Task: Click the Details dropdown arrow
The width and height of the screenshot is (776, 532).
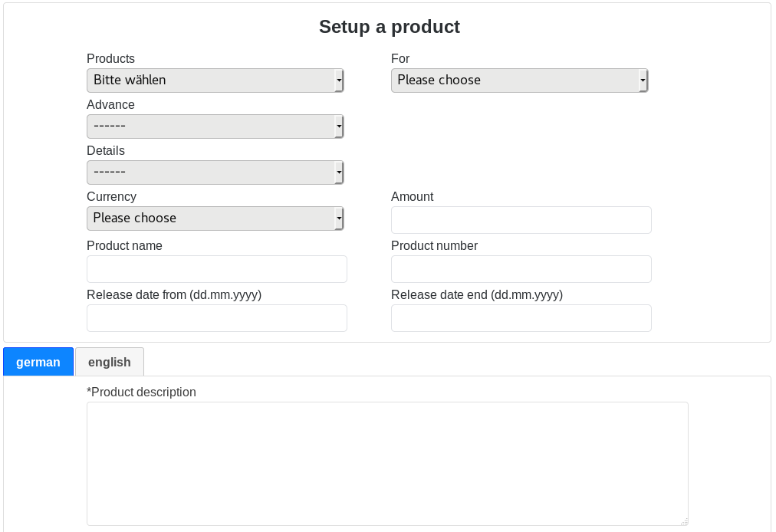Action: [339, 172]
